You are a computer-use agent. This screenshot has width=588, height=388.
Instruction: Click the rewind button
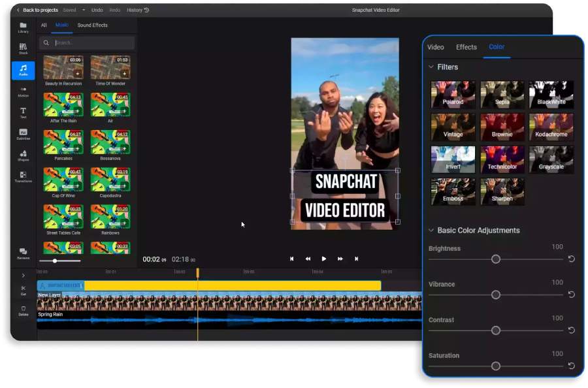click(x=308, y=259)
